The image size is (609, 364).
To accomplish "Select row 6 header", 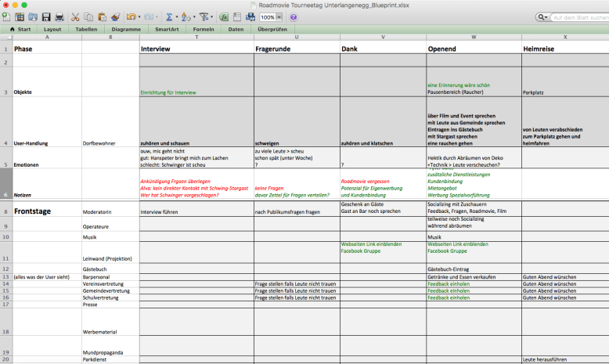I will (x=5, y=184).
